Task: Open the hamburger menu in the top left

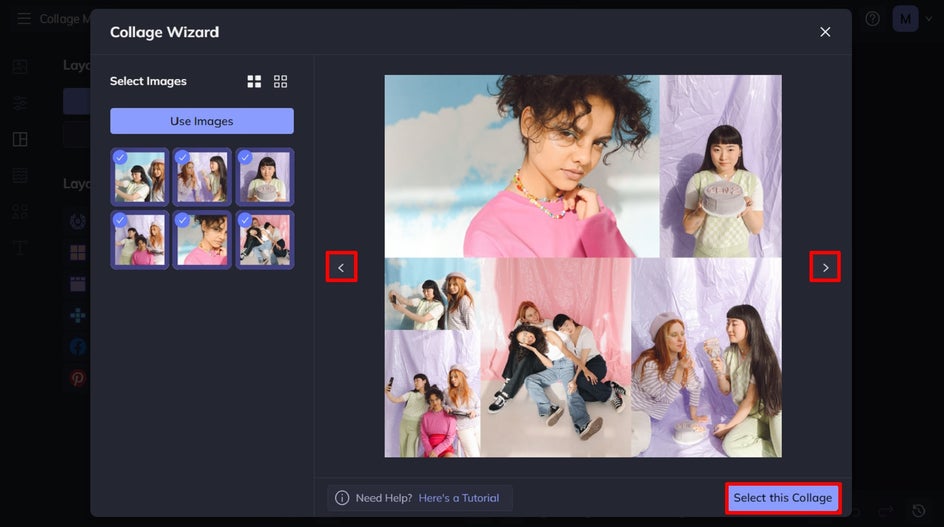Action: (x=23, y=19)
